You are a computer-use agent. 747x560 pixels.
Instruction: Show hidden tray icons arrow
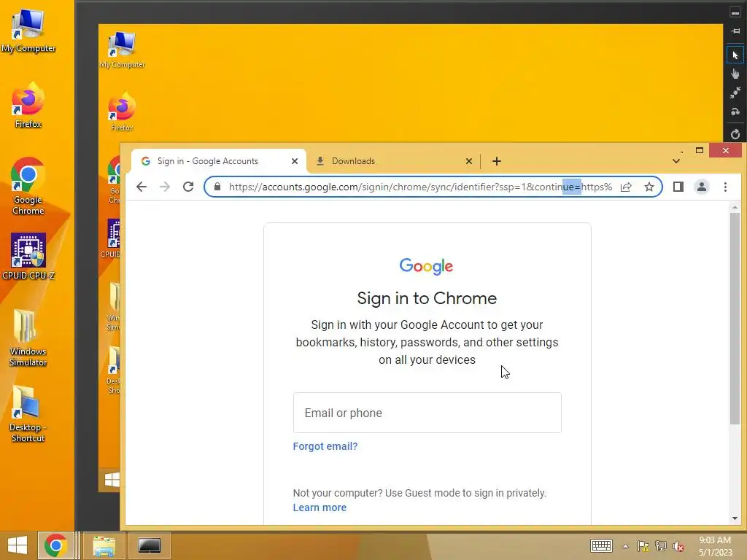point(625,546)
